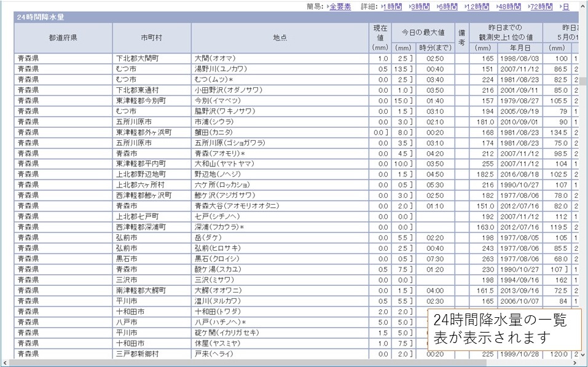This screenshot has width=588, height=367.
Task: Select the 岳(ダケ) station cell
Action: pyautogui.click(x=280, y=237)
